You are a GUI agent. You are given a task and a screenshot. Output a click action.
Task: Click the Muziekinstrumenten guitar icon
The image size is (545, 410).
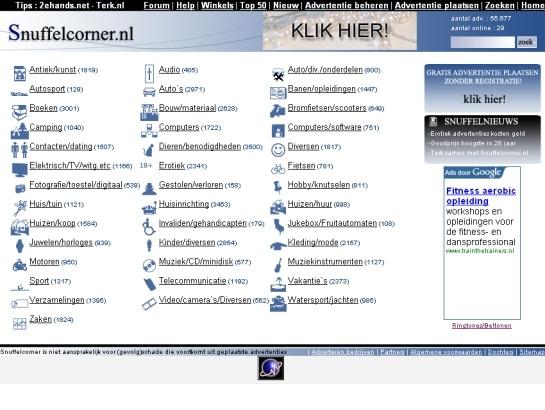[x=278, y=265]
